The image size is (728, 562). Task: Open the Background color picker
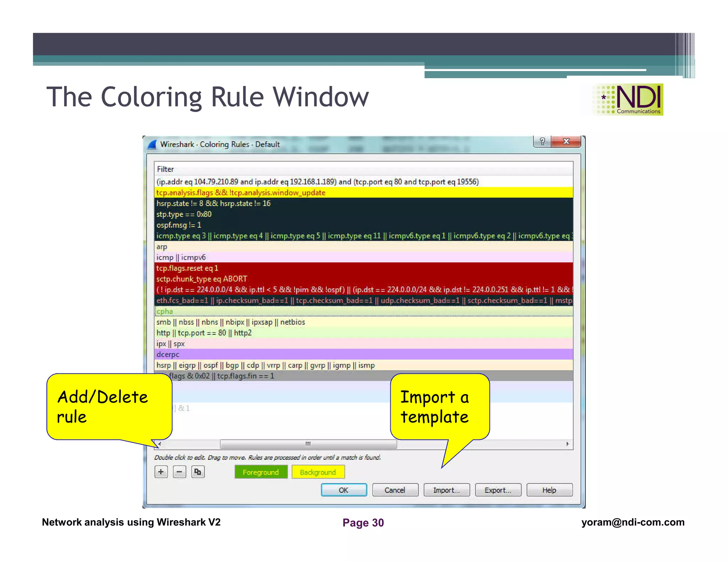tap(318, 472)
